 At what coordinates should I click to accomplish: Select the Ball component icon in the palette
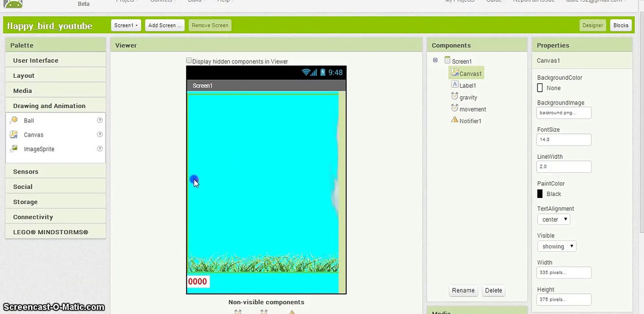click(x=14, y=120)
